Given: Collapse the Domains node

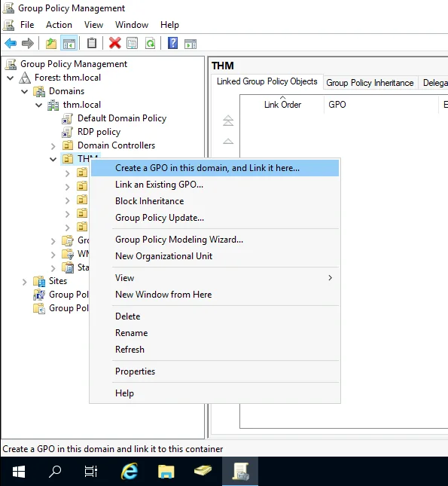Looking at the screenshot, I should pos(25,91).
